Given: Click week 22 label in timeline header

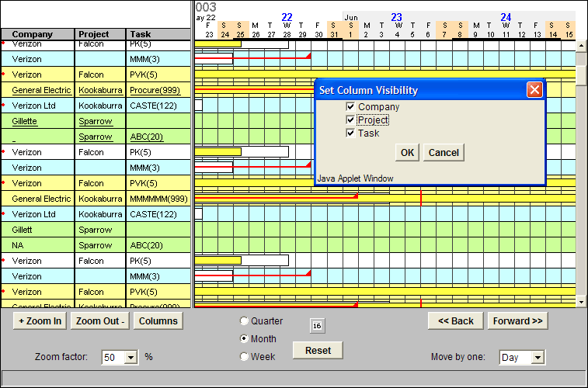Looking at the screenshot, I should coord(287,17).
